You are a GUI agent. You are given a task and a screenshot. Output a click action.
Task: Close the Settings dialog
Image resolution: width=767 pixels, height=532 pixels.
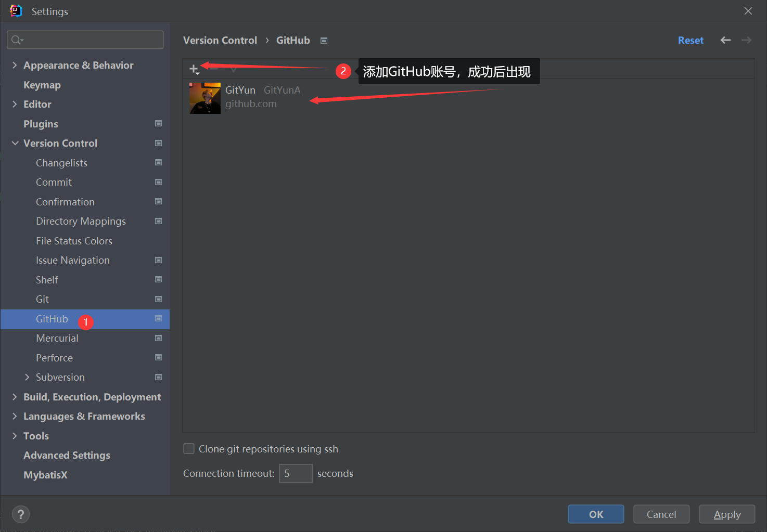point(748,11)
